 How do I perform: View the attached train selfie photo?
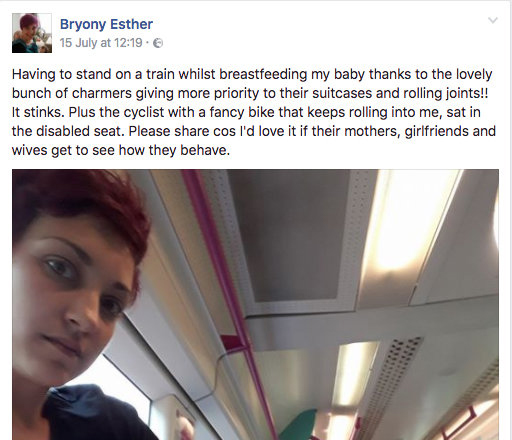(255, 305)
